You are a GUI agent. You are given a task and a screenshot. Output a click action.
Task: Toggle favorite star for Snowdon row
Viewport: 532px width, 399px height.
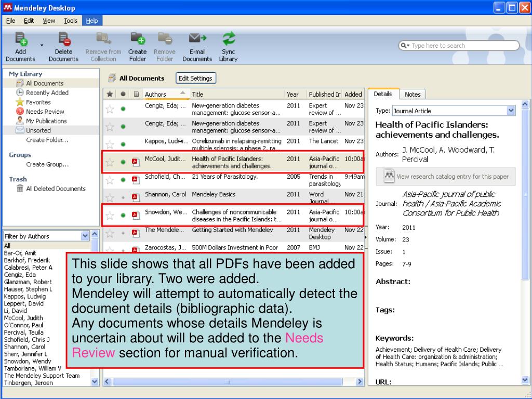[110, 216]
